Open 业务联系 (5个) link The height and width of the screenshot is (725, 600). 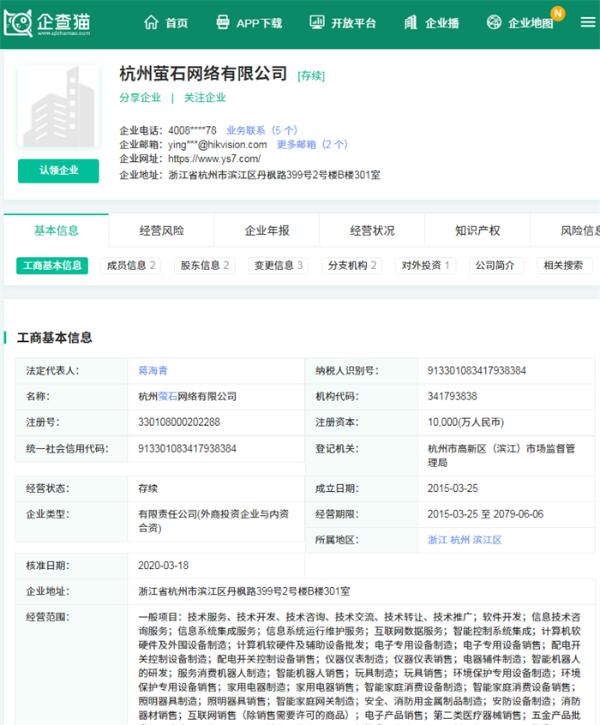click(x=262, y=130)
